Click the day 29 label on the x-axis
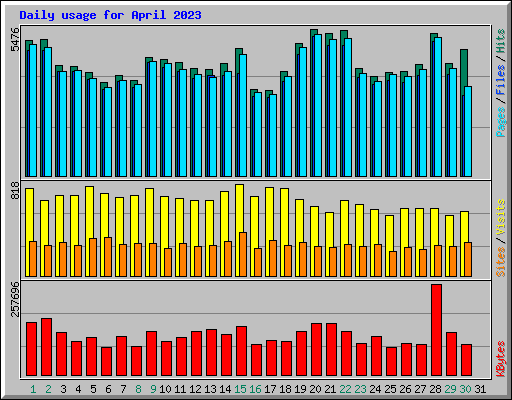The height and width of the screenshot is (400, 512). point(450,389)
